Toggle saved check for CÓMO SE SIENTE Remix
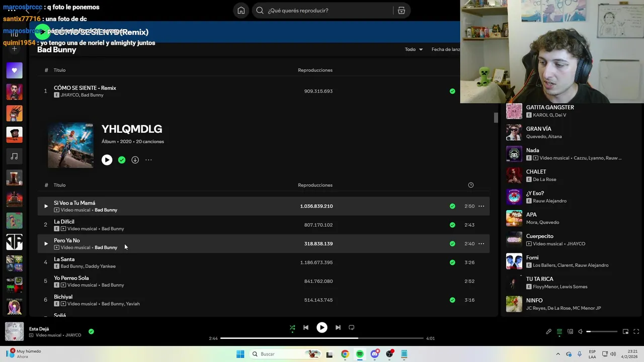Viewport: 644px width, 362px height. point(452,91)
